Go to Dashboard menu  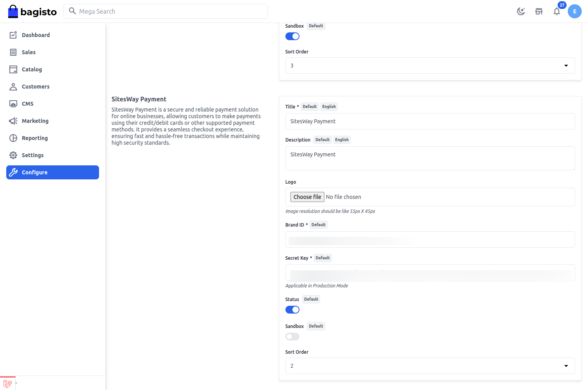click(53, 35)
